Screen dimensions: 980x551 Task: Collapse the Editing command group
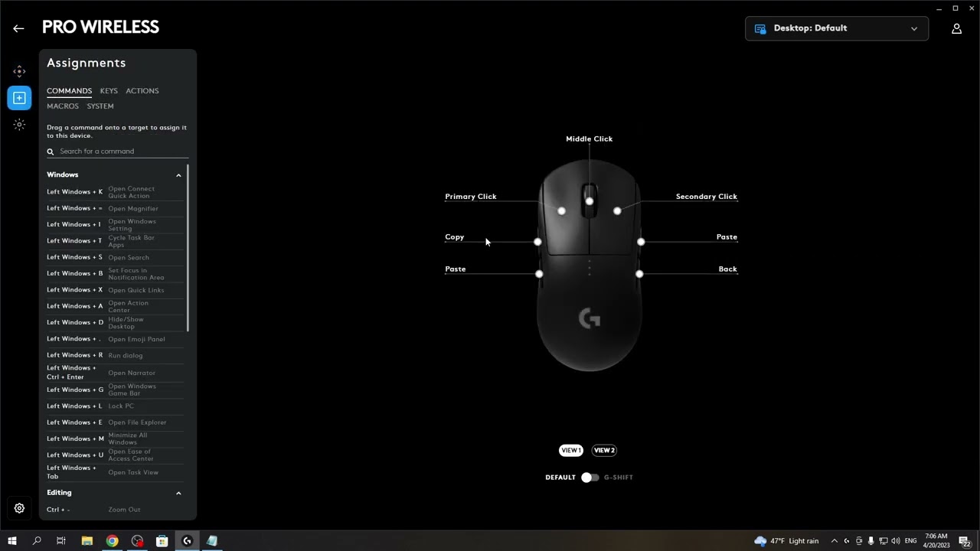[178, 493]
